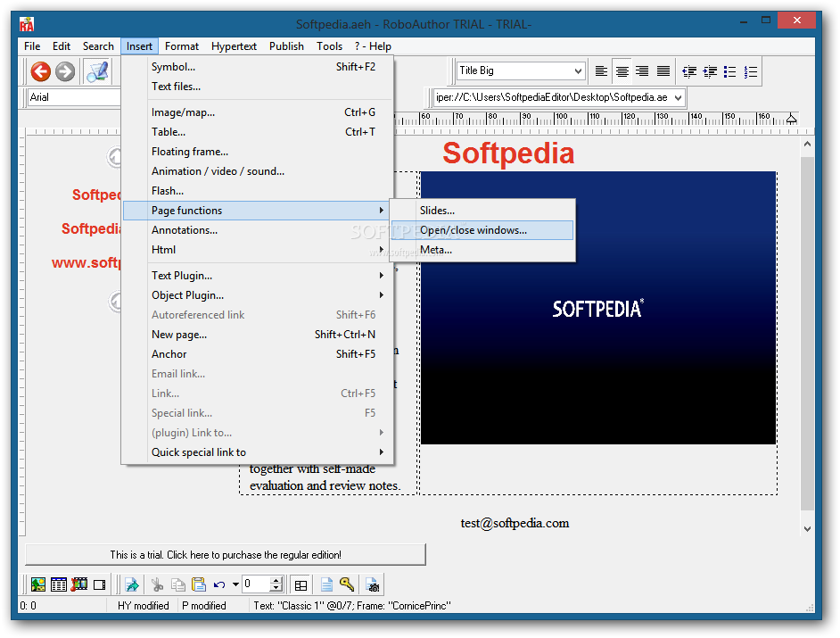Click the gold key icon
This screenshot has width=840, height=638.
(347, 584)
